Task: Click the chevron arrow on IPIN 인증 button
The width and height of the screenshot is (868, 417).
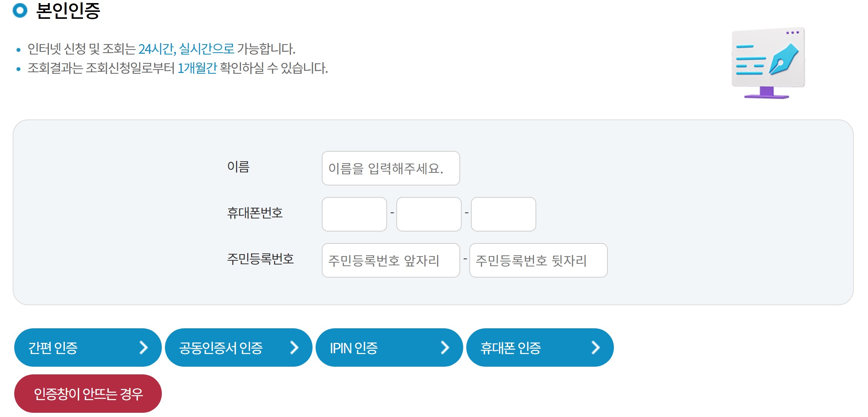Action: pyautogui.click(x=446, y=347)
